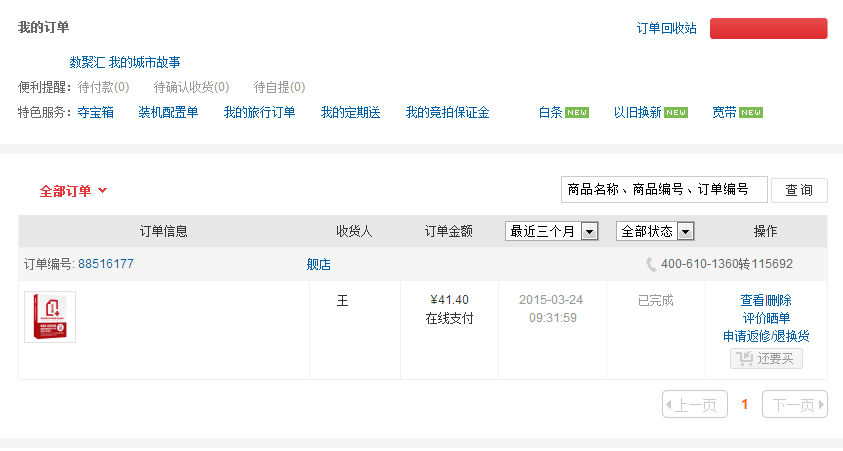The image size is (843, 451).
Task: Click the order search input field
Action: pos(664,190)
